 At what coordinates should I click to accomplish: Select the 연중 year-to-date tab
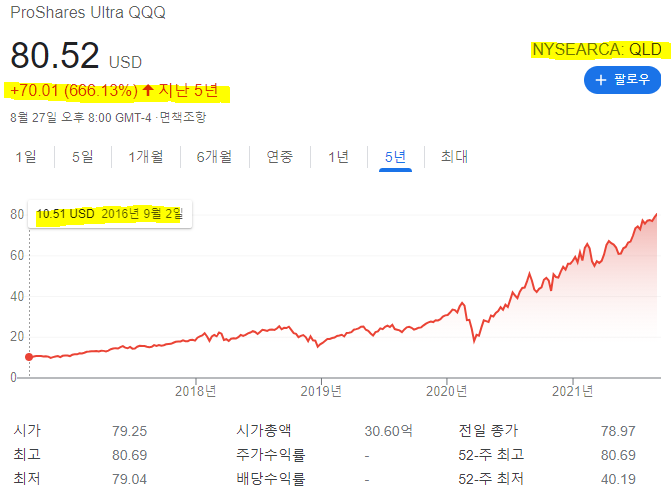pyautogui.click(x=280, y=157)
